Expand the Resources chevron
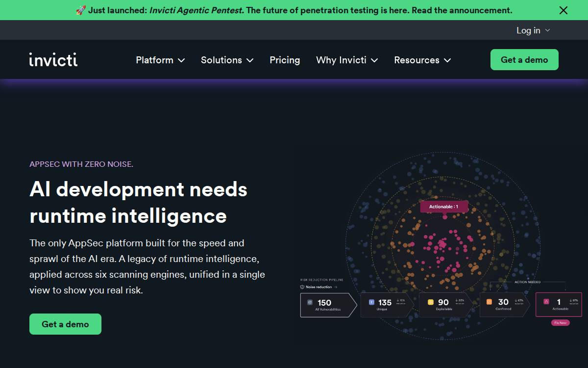The image size is (588, 368). pyautogui.click(x=447, y=60)
